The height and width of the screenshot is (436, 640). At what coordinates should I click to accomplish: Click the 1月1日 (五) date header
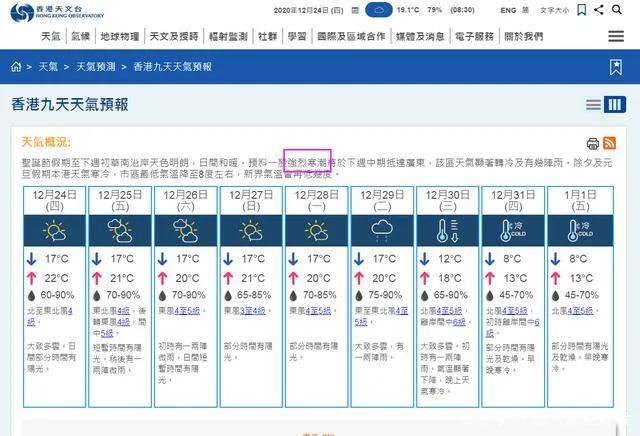tap(580, 200)
